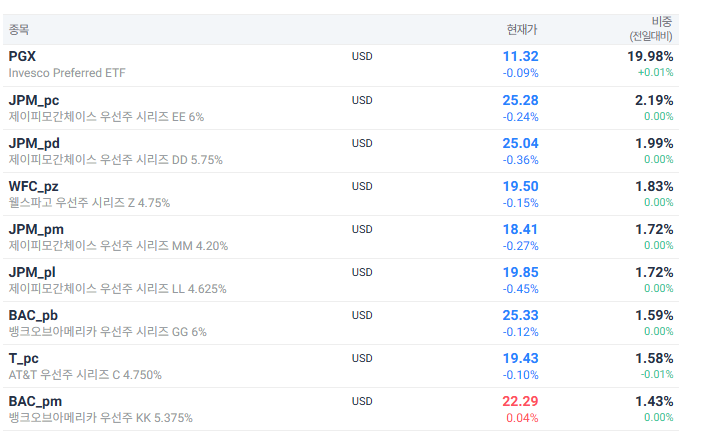
Task: Click the 1.72% weight in the JPM_pm row
Action: 654,229
